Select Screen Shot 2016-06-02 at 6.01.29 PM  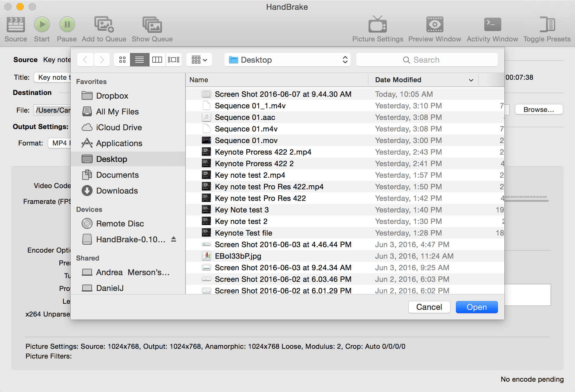pyautogui.click(x=345, y=290)
